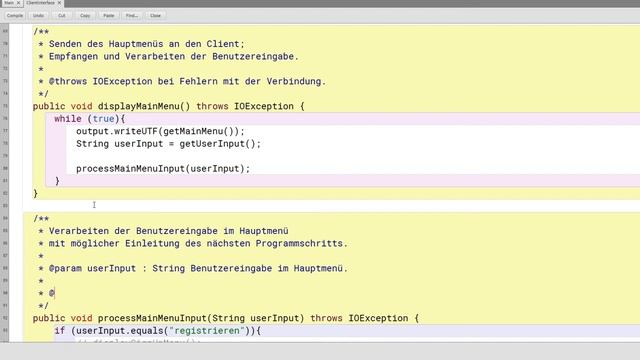The image size is (640, 360).
Task: Click the 'public void displayMainMenu()' declaration
Action: pos(111,107)
